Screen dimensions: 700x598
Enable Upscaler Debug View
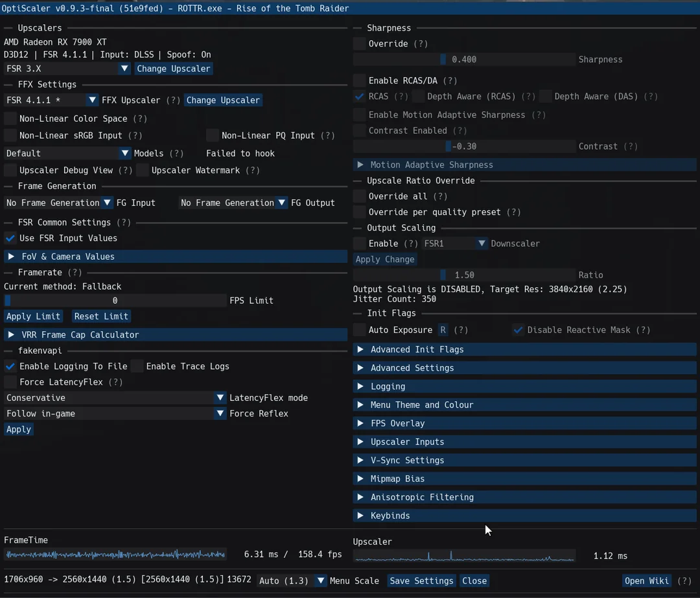click(x=10, y=170)
